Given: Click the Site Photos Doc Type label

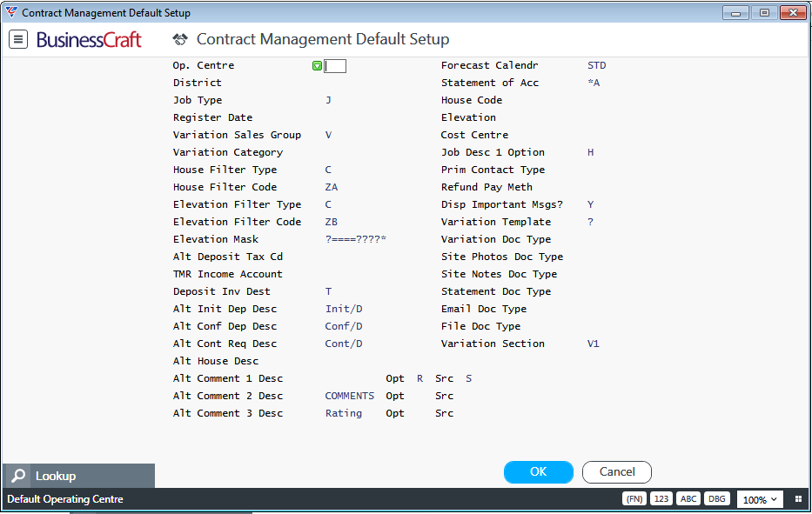Looking at the screenshot, I should click(x=502, y=257).
